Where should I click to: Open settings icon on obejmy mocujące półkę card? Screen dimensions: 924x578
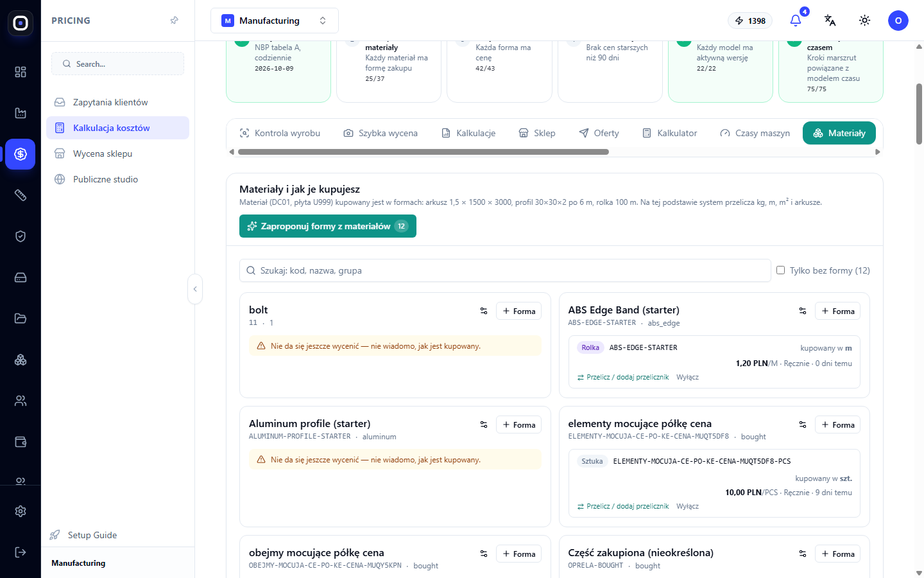[x=484, y=554]
